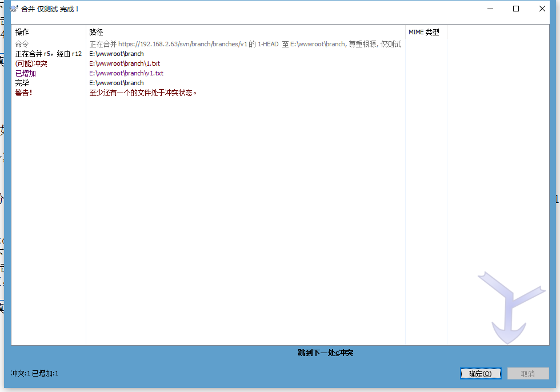Screen dimensions: 560x392
Task: Click the MIME 类型 column header
Action: tap(426, 32)
